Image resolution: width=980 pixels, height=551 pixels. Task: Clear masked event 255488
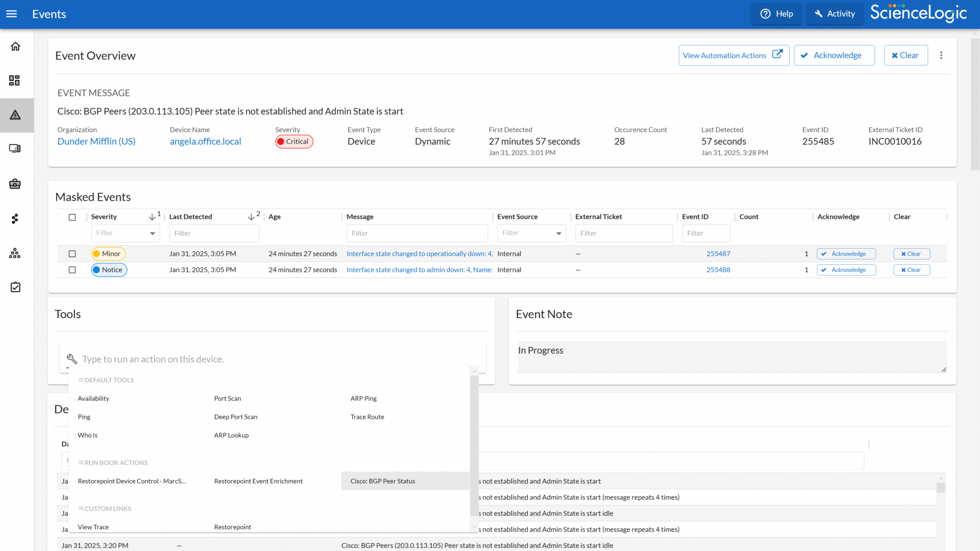click(911, 270)
